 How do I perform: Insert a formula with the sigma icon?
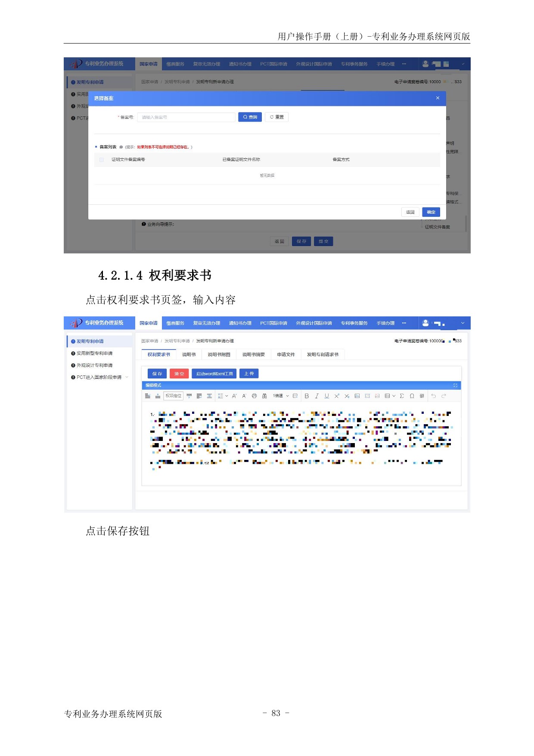point(402,396)
